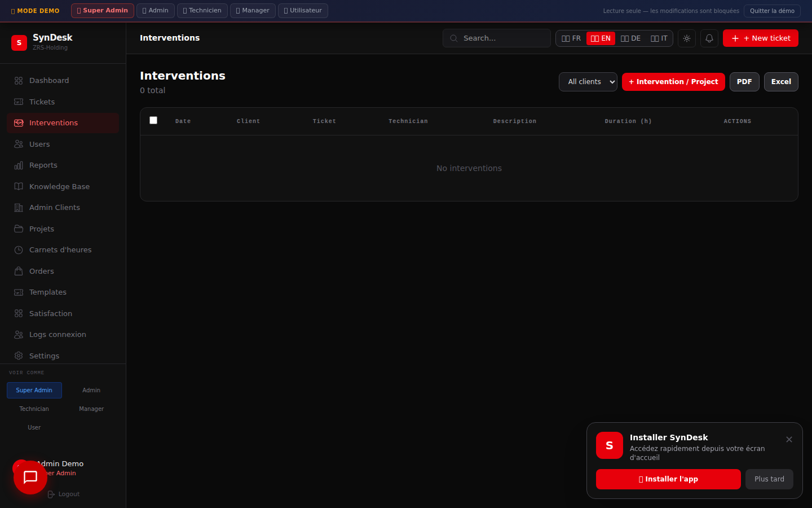This screenshot has width=812, height=508.
Task: Open the Tickets menu item
Action: [42, 102]
